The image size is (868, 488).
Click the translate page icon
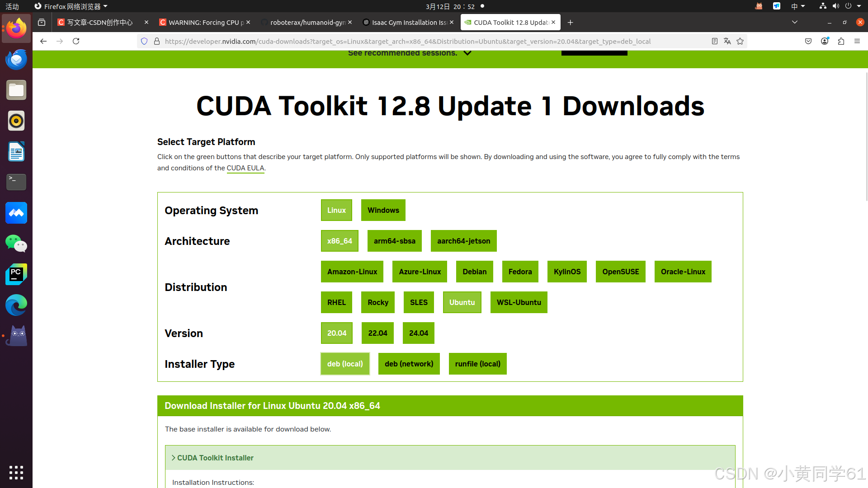coord(727,41)
